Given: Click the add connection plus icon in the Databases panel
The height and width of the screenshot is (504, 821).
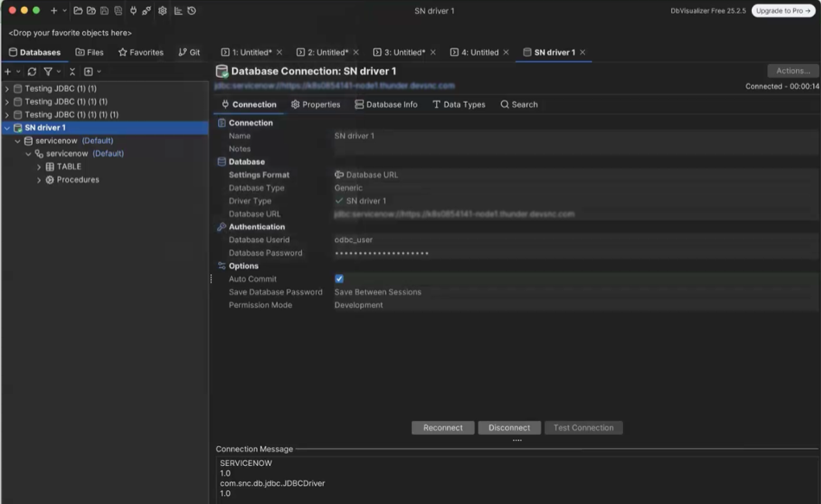Looking at the screenshot, I should pyautogui.click(x=7, y=71).
